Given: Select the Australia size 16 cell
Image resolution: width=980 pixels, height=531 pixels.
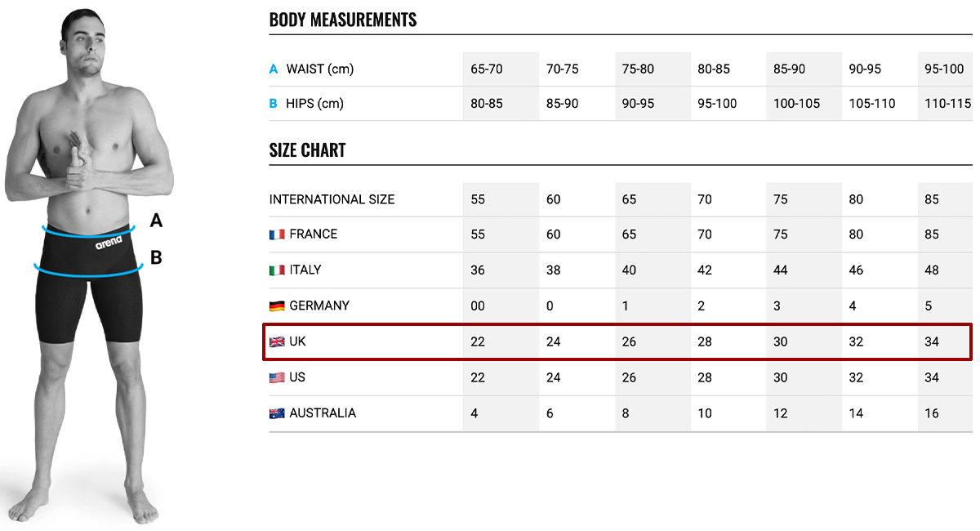Looking at the screenshot, I should (x=945, y=413).
